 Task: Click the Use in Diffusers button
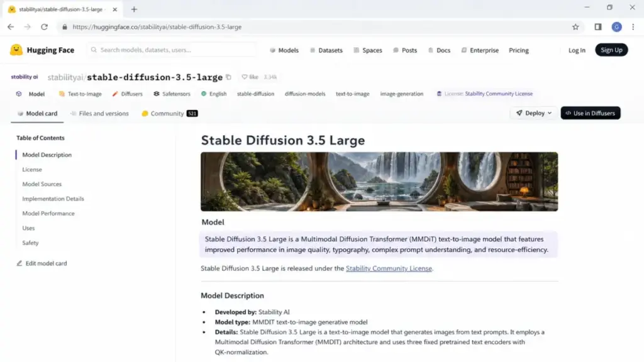click(x=590, y=113)
